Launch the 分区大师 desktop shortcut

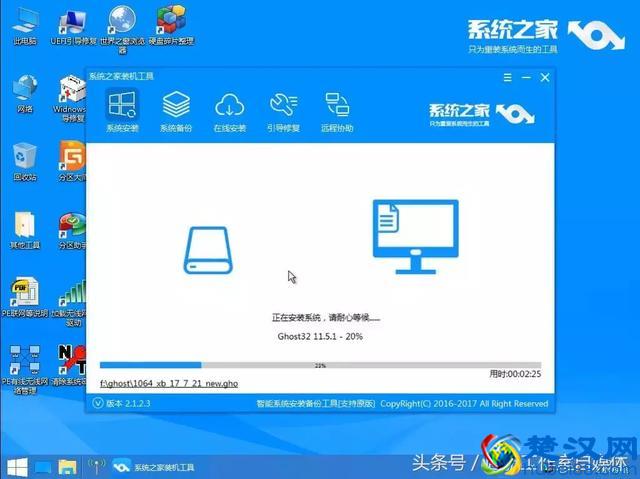click(x=72, y=161)
